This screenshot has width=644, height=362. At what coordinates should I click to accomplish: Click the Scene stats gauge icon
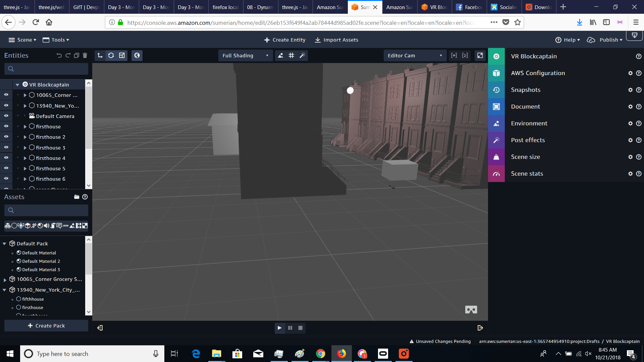[x=496, y=174]
